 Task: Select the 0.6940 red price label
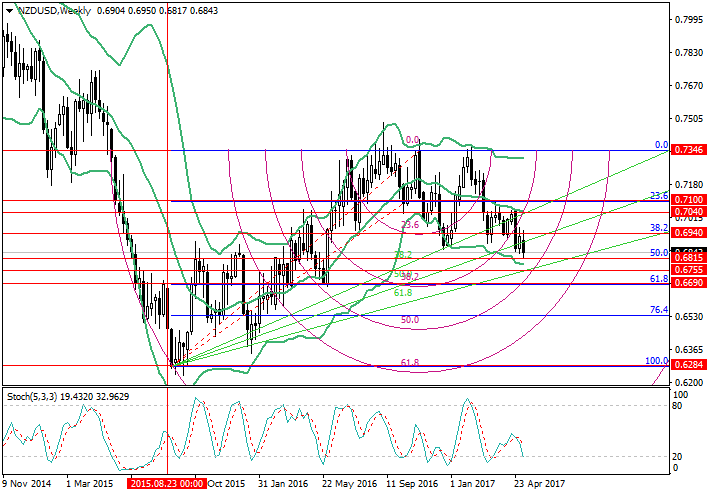click(689, 232)
